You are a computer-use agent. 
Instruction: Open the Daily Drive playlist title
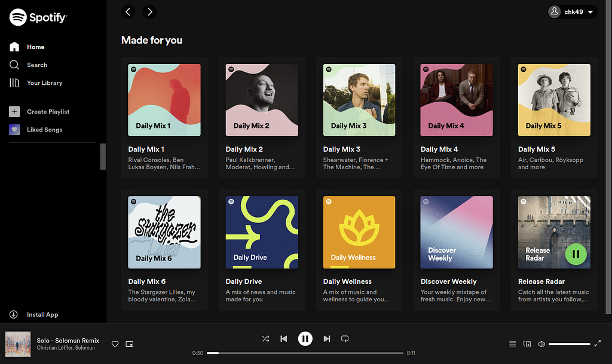pos(244,282)
